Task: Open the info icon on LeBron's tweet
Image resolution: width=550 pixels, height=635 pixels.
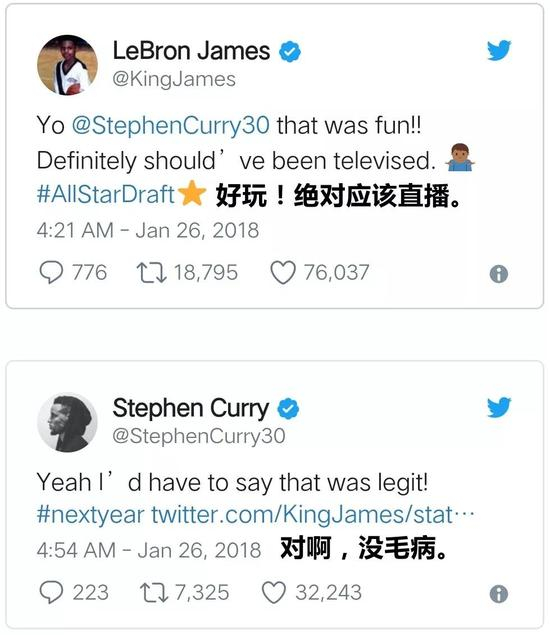Action: [x=499, y=274]
